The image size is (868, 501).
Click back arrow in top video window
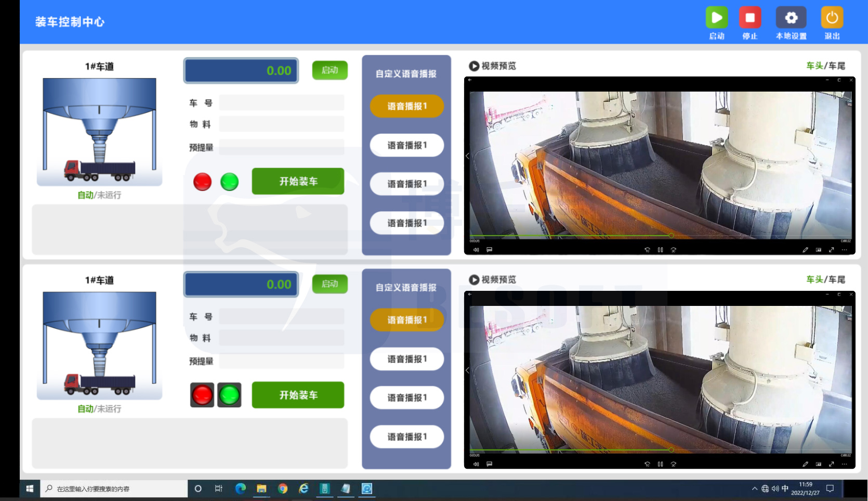(x=469, y=80)
